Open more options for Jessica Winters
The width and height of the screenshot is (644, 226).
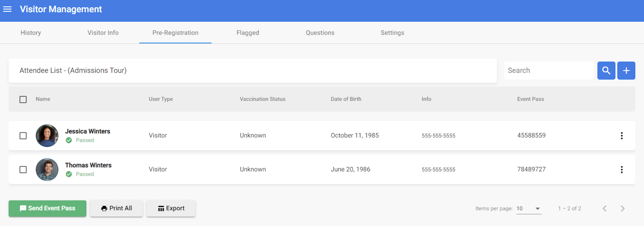click(x=621, y=136)
